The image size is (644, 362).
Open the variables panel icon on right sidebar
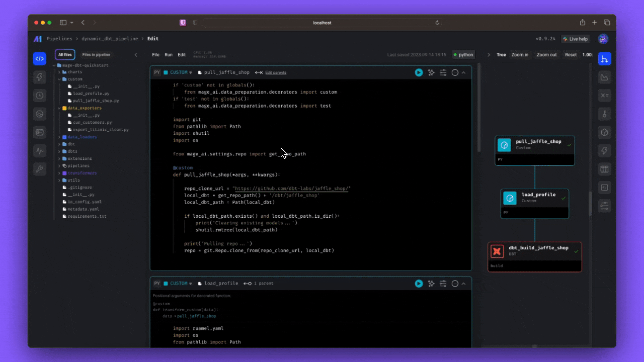604,96
